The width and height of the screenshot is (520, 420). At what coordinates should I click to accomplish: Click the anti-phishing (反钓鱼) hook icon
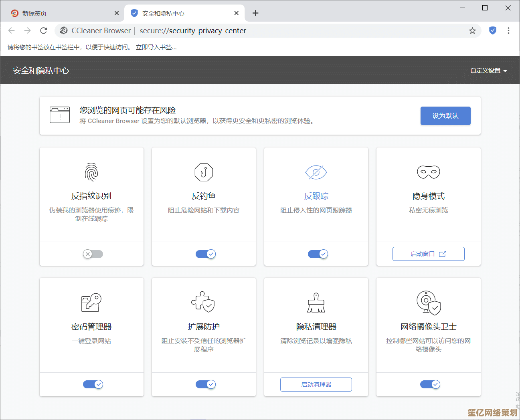[x=204, y=172]
